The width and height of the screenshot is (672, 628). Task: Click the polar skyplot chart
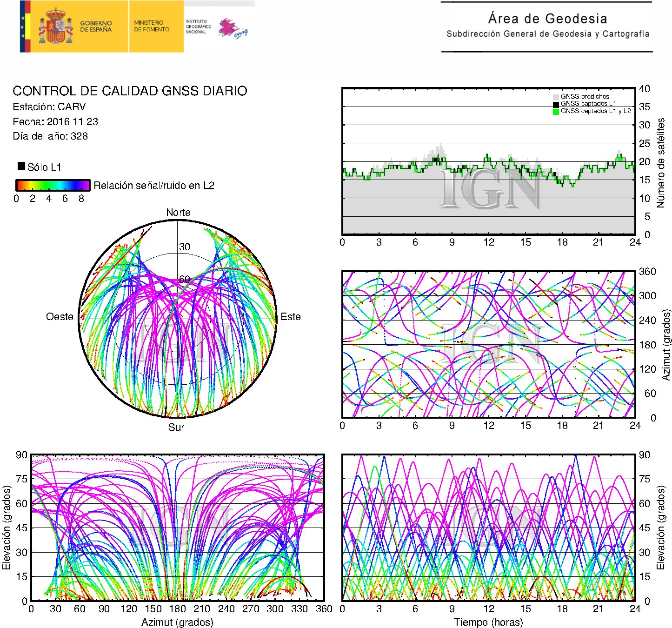(178, 319)
